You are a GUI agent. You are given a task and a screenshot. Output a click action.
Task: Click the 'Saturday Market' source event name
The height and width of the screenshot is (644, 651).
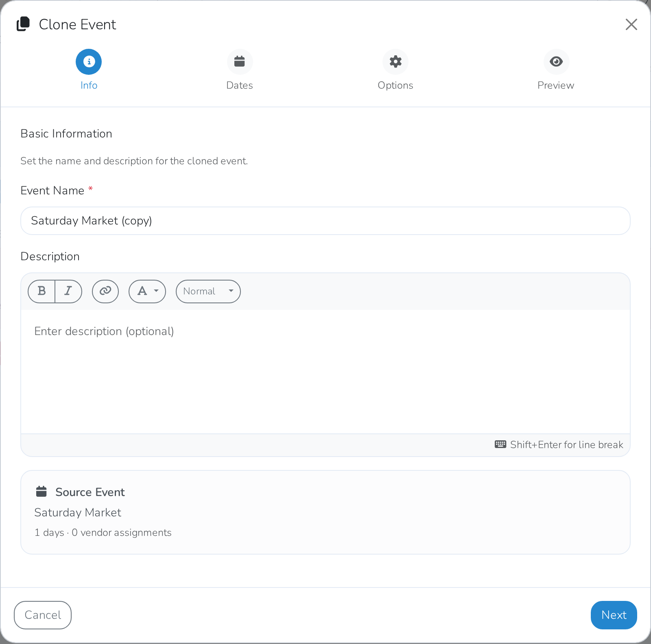pos(78,513)
